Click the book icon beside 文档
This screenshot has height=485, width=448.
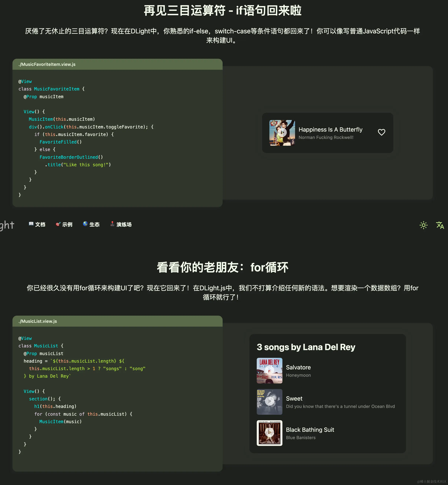click(31, 224)
